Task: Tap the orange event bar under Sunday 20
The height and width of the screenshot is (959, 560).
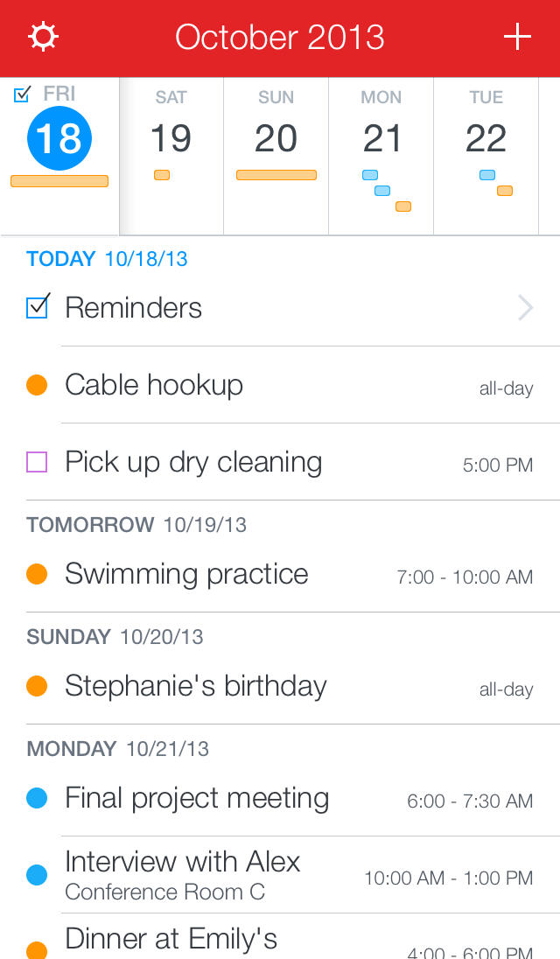Action: (x=276, y=175)
